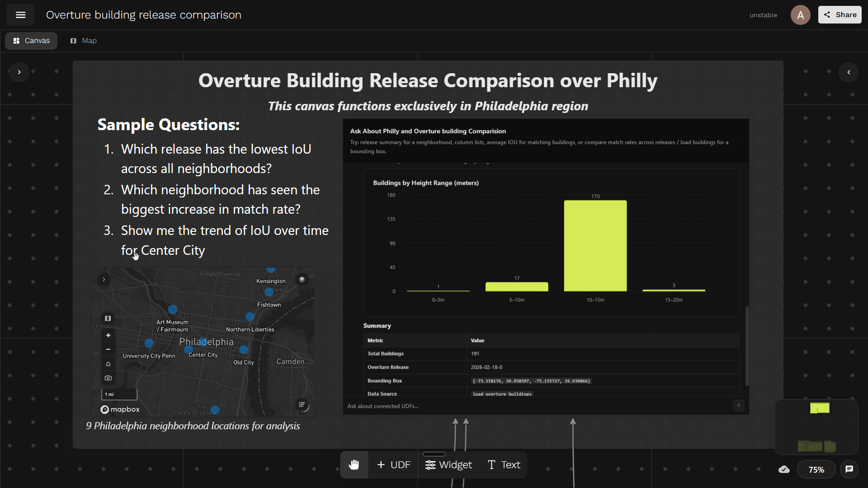
Task: Click the 1 mi map scale bar
Action: (119, 394)
